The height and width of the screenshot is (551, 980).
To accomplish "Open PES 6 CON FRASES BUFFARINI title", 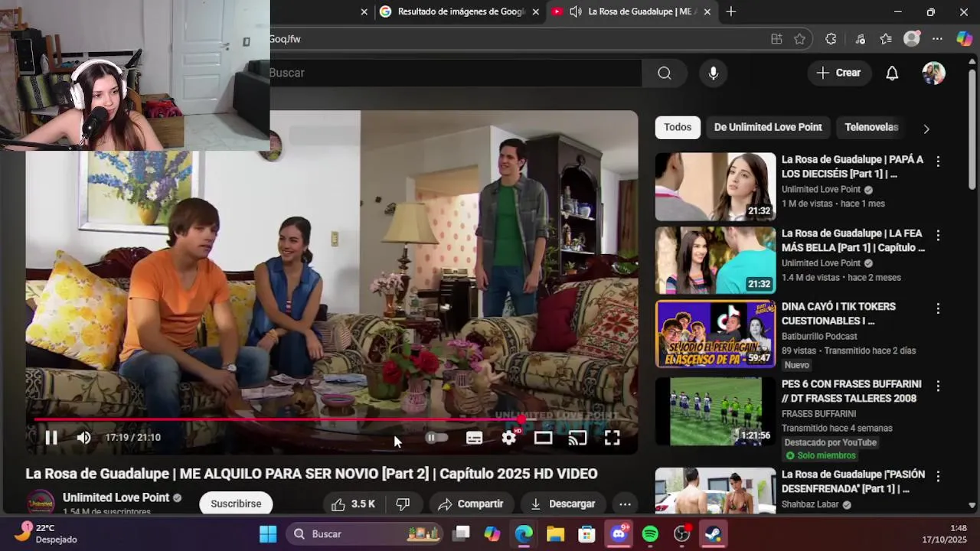I will 850,391.
